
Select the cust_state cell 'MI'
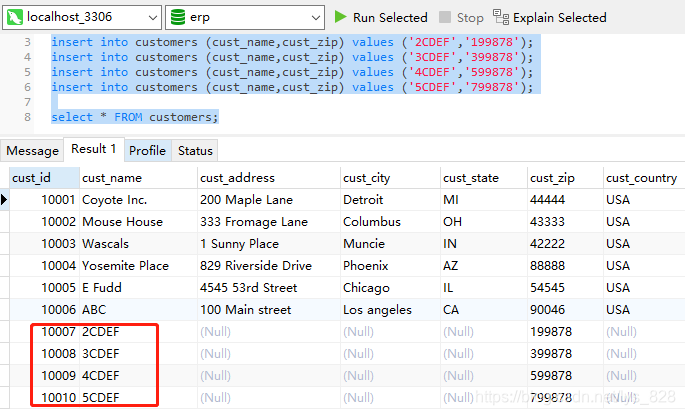[484, 200]
